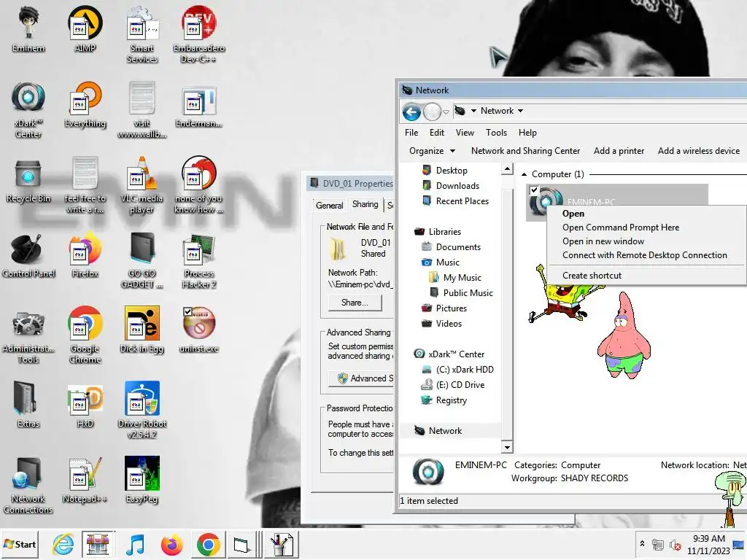Open the Eminem desktop icon
Viewport: 747px width, 560px height.
28,28
